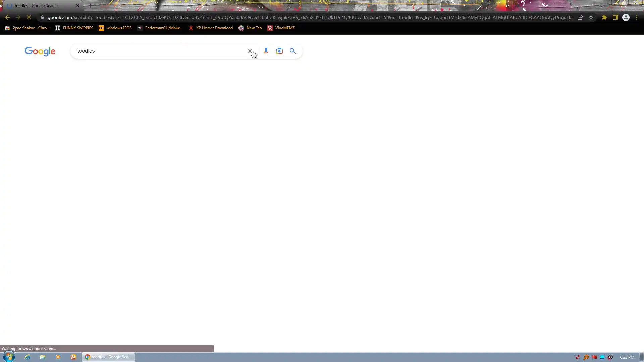The height and width of the screenshot is (362, 644).
Task: Stop loading the page
Action: [x=29, y=17]
